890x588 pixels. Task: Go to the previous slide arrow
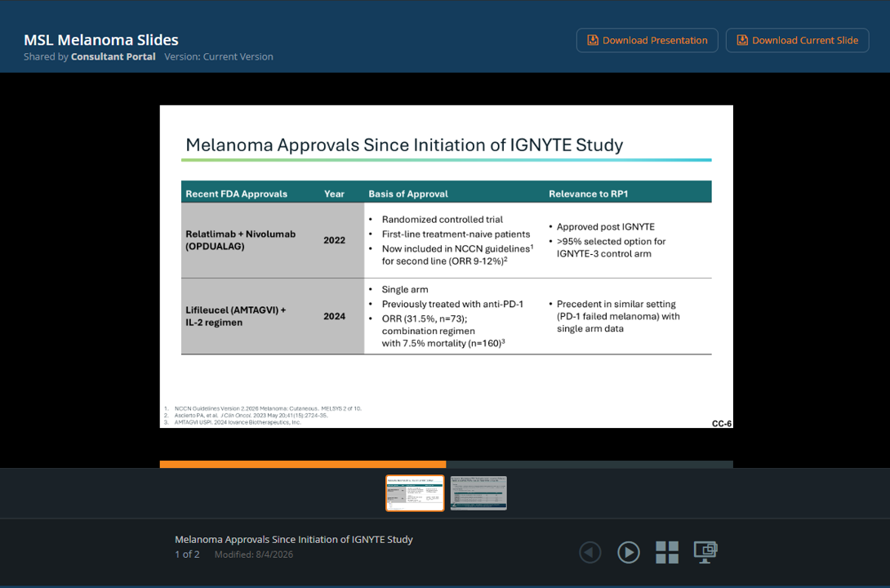pos(590,552)
